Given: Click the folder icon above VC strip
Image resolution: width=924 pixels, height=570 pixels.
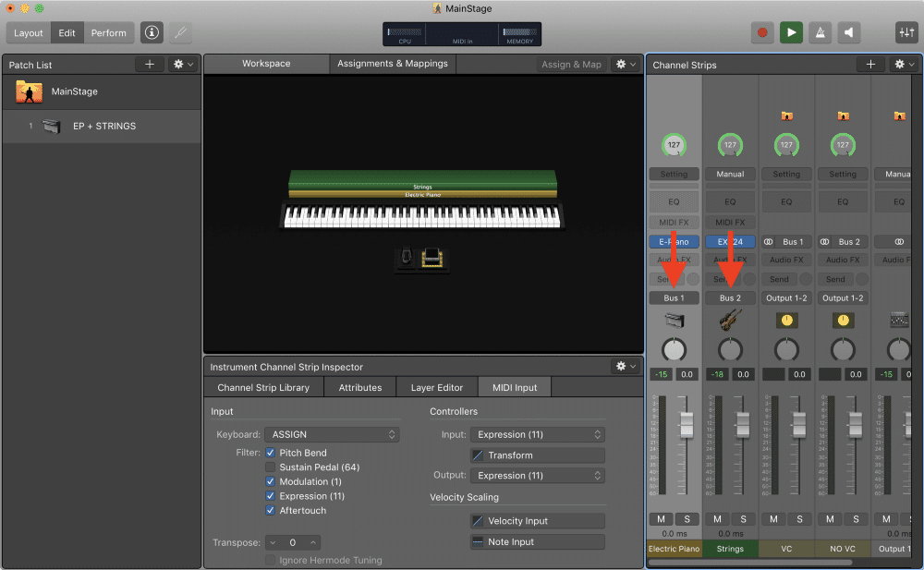Looking at the screenshot, I should (x=786, y=115).
